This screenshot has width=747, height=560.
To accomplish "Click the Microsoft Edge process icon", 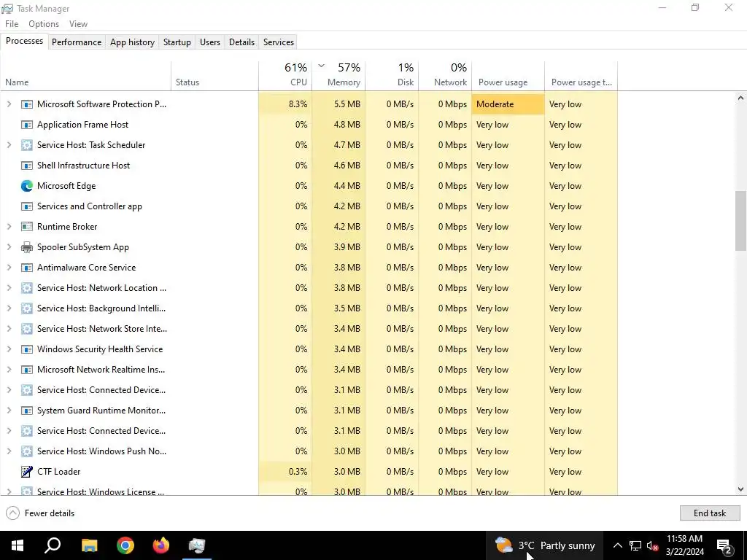I will click(x=27, y=186).
